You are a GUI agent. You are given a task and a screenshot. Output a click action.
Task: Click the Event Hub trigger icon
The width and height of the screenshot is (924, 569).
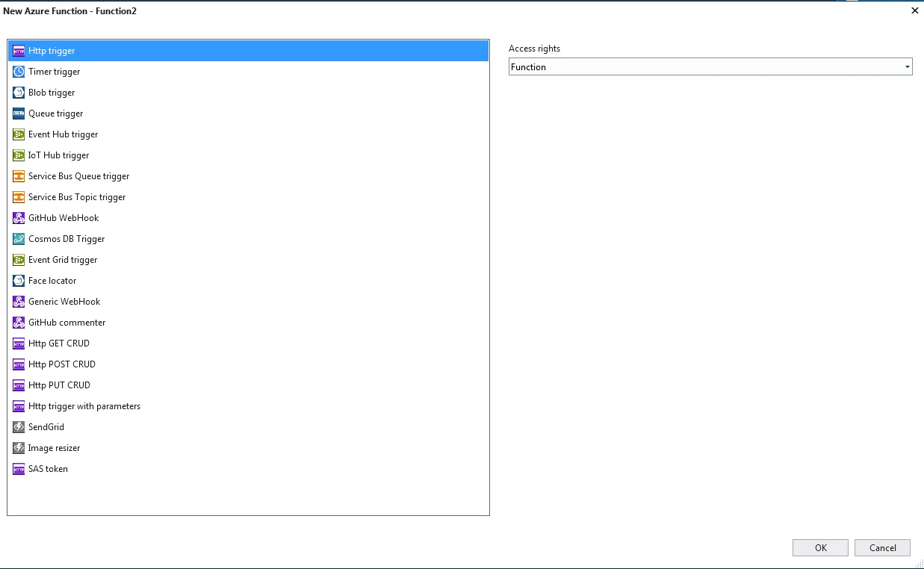[19, 134]
